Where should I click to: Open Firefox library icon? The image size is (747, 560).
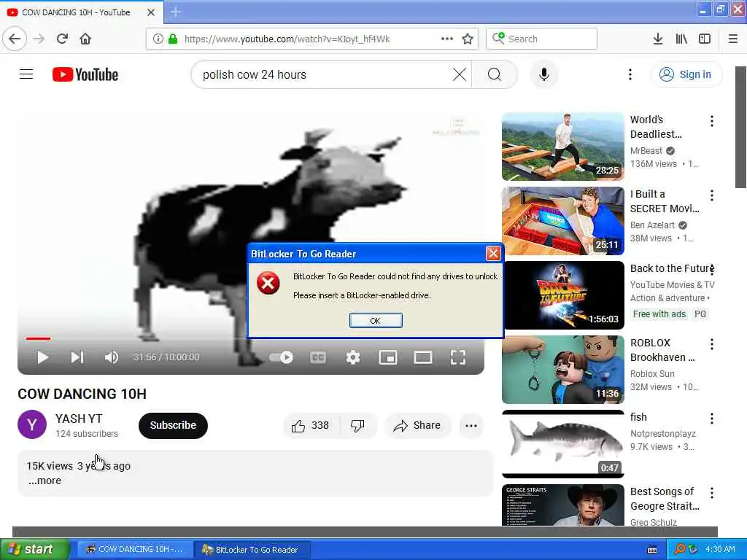tap(681, 39)
